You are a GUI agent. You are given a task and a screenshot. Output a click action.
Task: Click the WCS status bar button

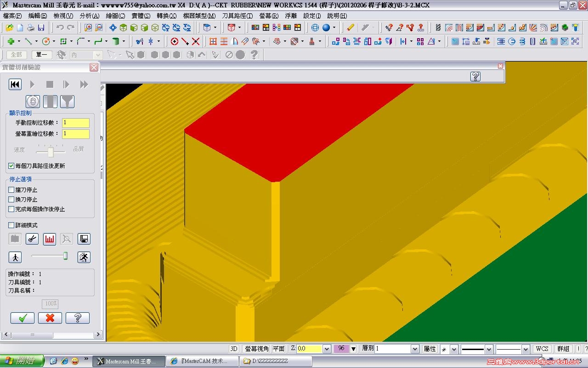click(542, 349)
